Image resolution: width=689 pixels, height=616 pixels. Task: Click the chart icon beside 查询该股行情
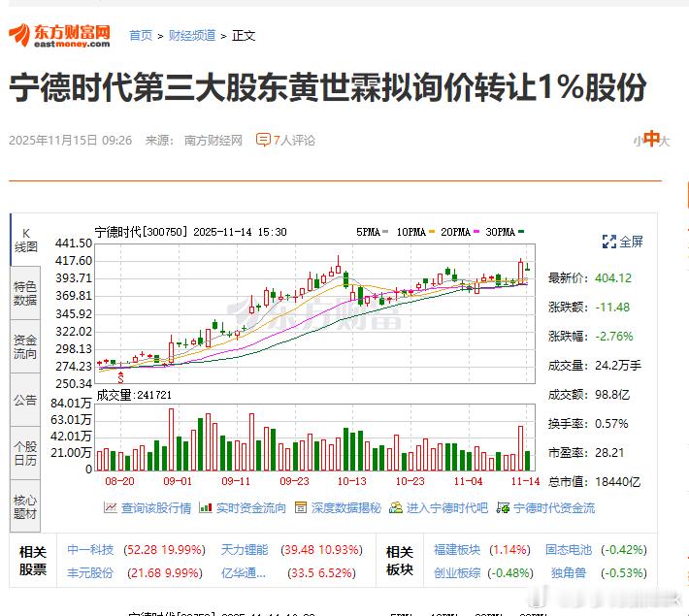[111, 507]
